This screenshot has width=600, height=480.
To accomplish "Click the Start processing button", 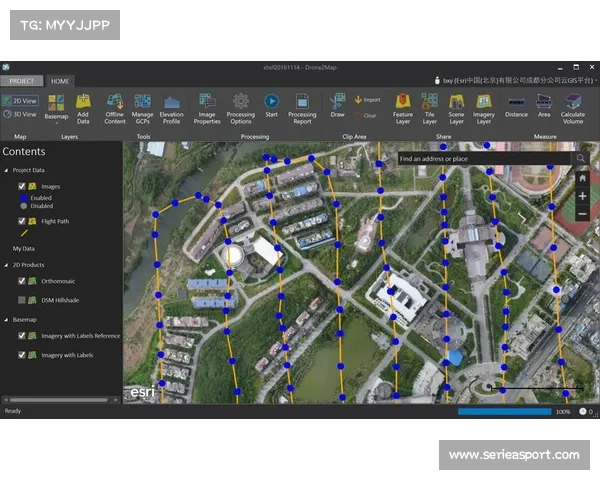I will (271, 106).
